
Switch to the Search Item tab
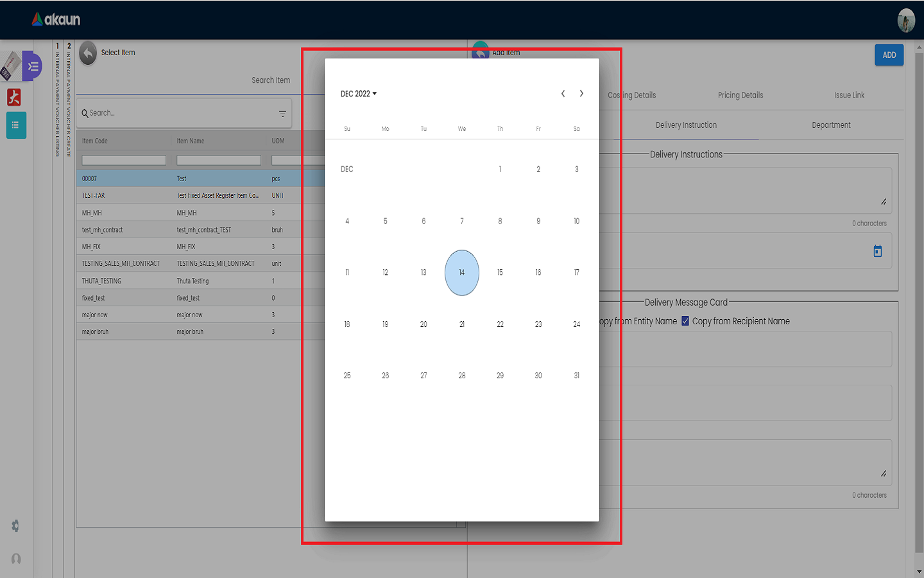click(271, 80)
